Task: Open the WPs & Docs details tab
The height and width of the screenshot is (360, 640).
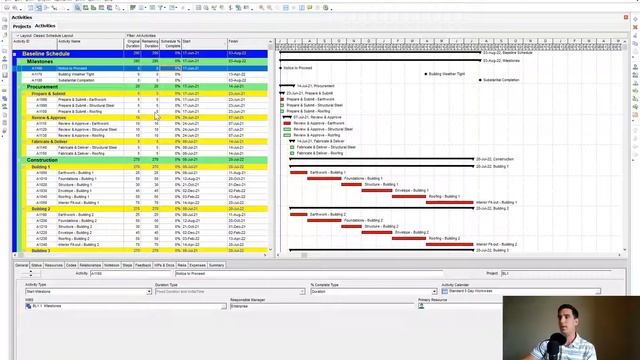Action: [x=164, y=265]
